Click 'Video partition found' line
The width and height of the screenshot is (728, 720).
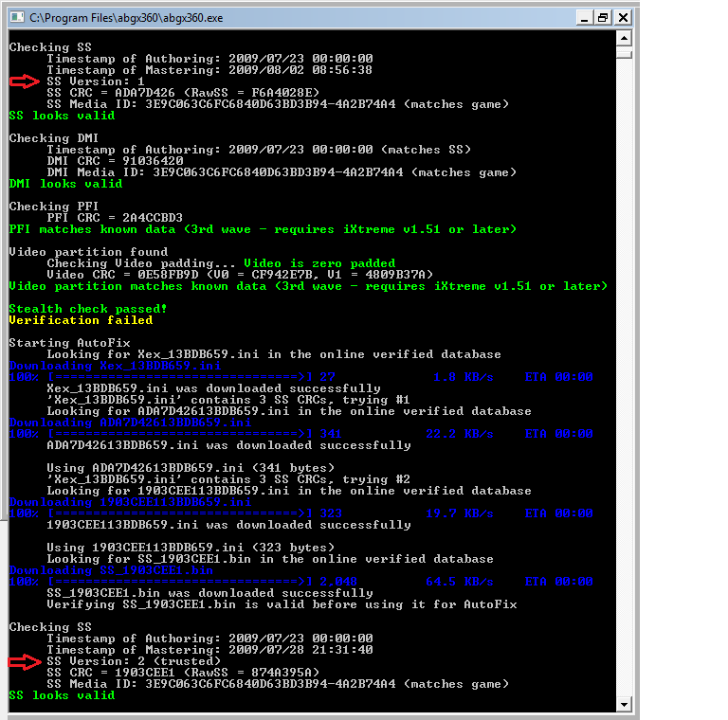click(88, 252)
